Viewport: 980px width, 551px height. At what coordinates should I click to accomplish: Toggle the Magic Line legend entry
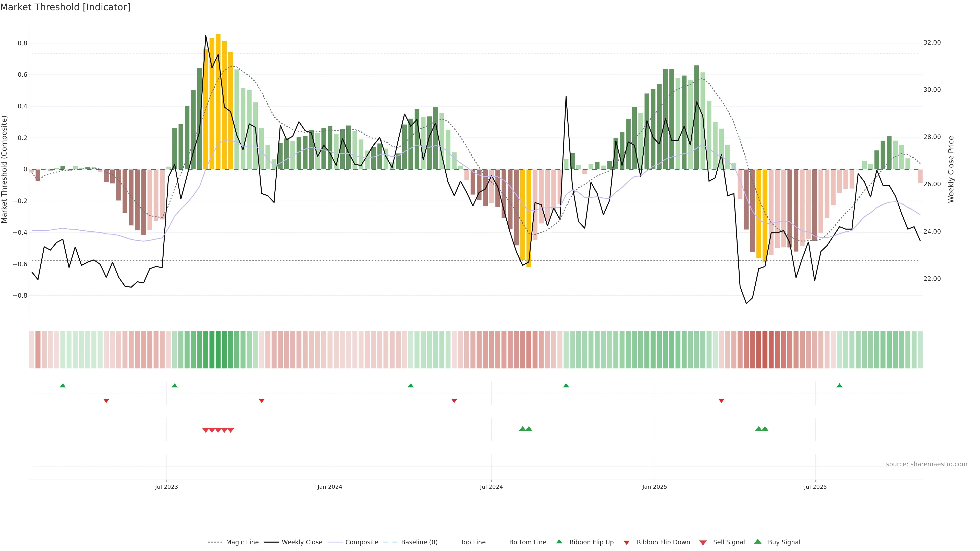(x=242, y=542)
